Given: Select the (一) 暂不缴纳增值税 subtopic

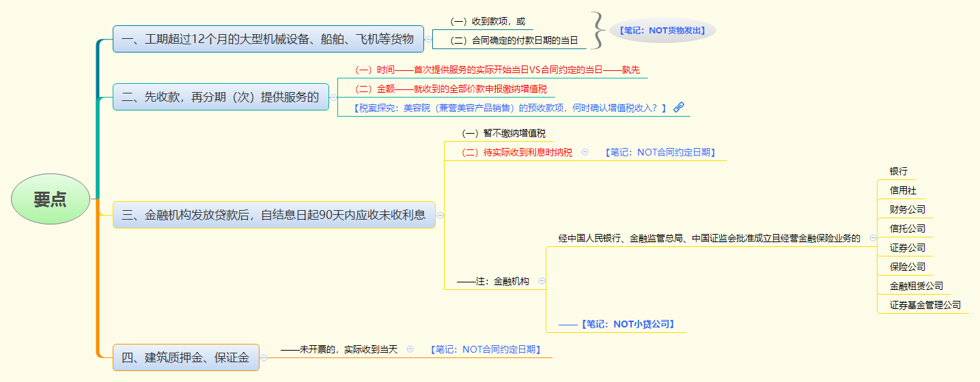Looking at the screenshot, I should [x=503, y=133].
